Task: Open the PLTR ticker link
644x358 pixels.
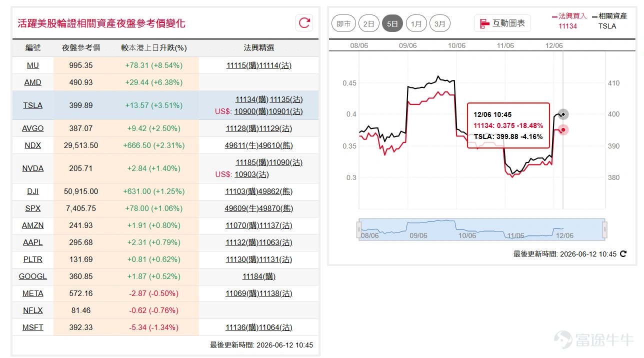Action: [x=33, y=259]
